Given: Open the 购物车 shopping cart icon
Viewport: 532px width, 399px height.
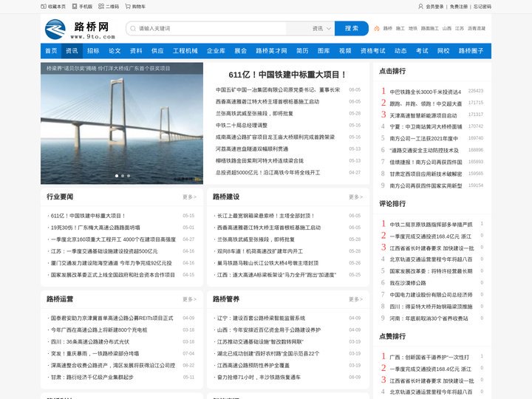Looking at the screenshot, I should (128, 7).
